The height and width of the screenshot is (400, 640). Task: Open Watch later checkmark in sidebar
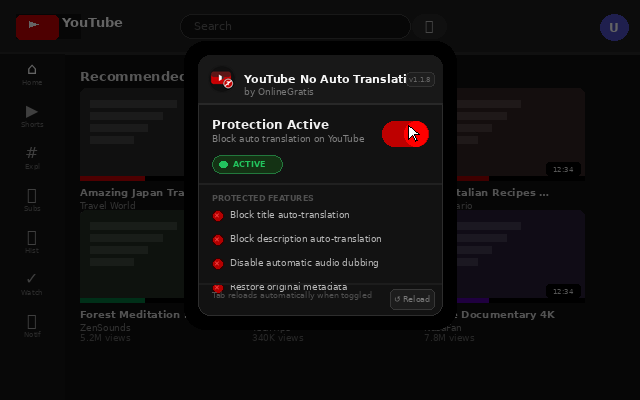coord(32,285)
